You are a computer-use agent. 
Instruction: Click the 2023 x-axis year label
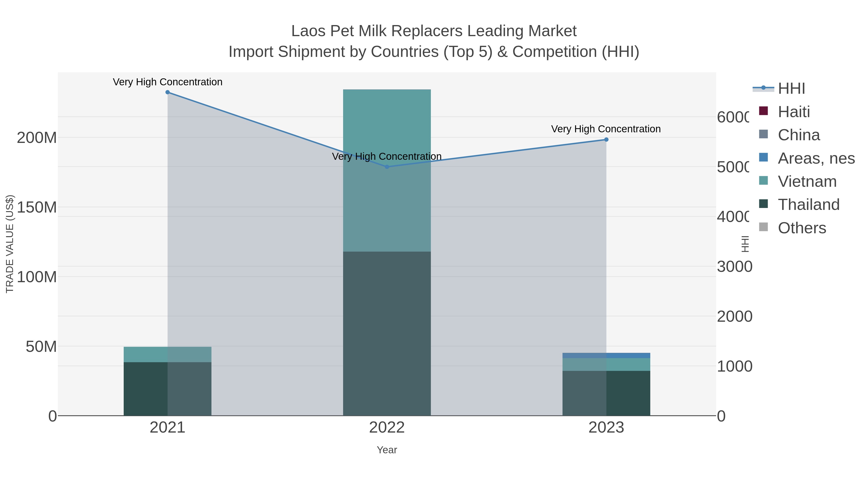coord(606,428)
